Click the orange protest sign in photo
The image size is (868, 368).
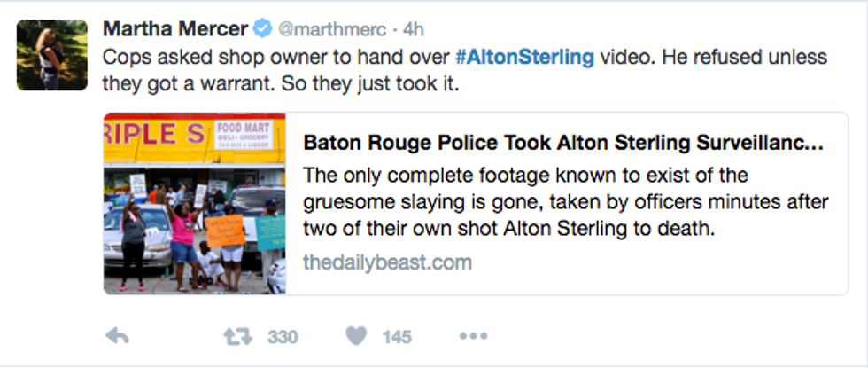point(225,231)
